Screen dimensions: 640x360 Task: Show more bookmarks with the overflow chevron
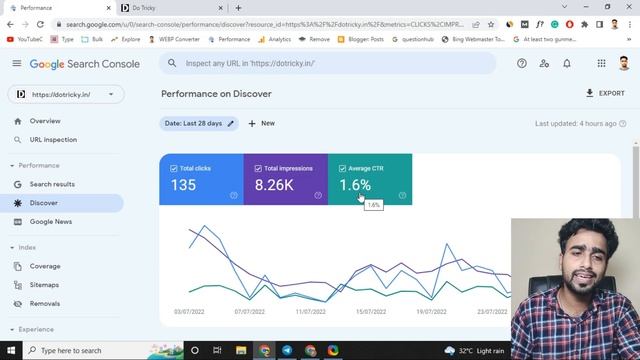[629, 39]
